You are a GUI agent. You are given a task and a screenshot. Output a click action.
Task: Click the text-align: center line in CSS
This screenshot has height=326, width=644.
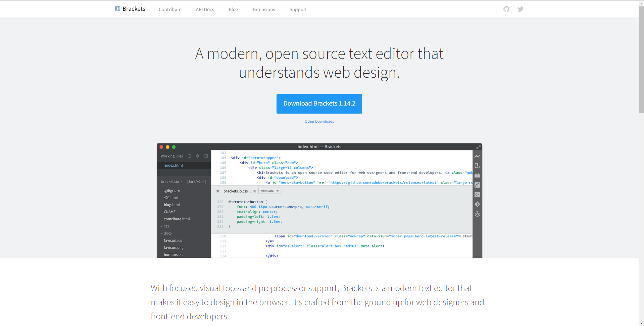pyautogui.click(x=257, y=212)
